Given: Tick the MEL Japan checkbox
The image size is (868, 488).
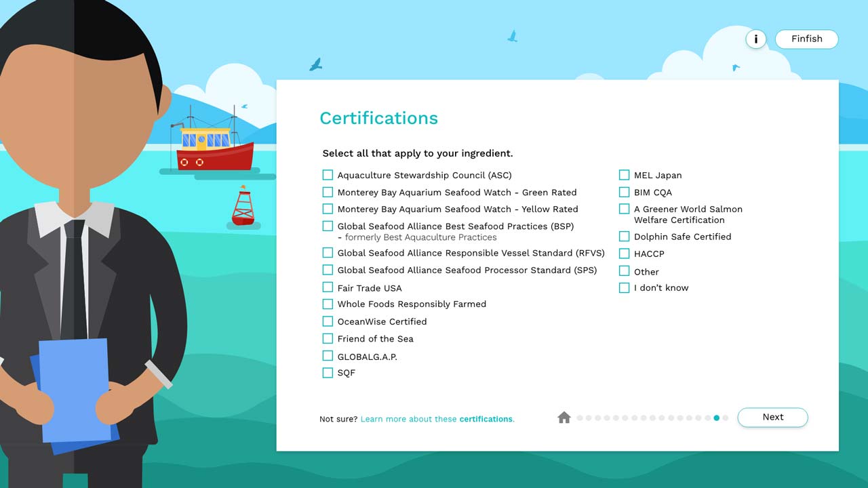Looking at the screenshot, I should [624, 175].
